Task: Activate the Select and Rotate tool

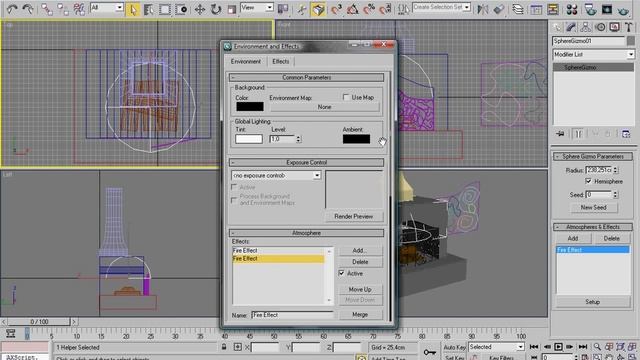Action: tap(216, 9)
